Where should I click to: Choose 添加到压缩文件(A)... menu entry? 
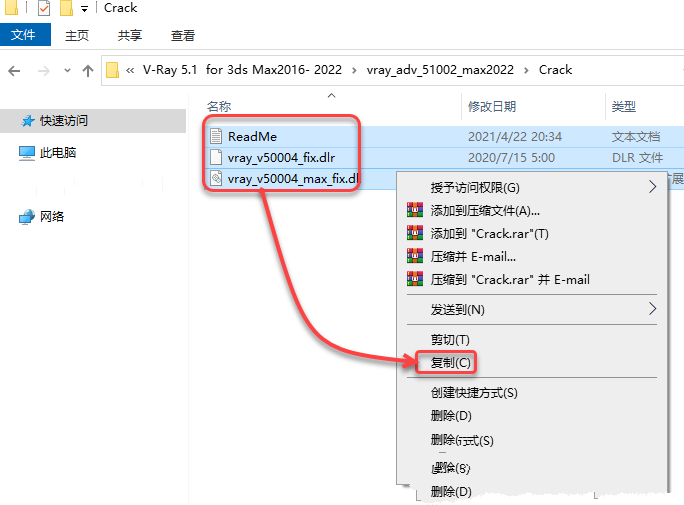(532, 211)
